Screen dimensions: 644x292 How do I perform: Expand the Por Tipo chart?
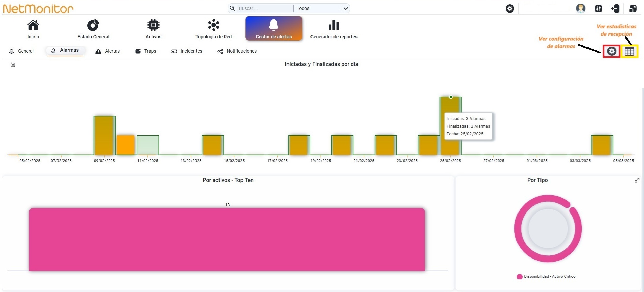(637, 181)
